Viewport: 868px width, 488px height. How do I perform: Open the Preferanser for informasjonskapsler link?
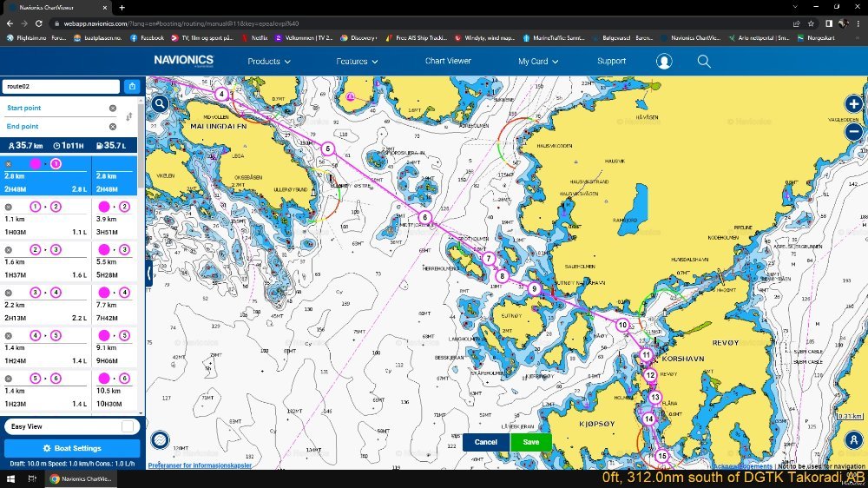pos(200,465)
